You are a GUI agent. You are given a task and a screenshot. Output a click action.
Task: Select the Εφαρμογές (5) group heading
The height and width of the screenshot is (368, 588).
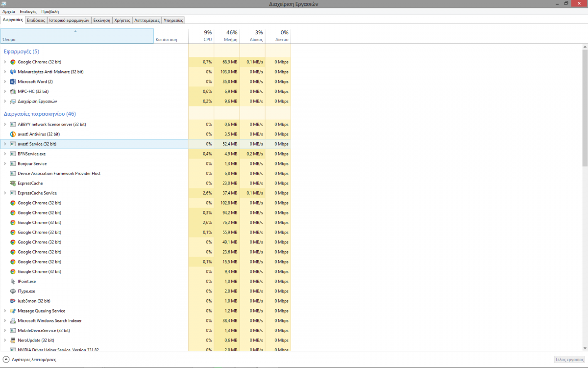22,52
